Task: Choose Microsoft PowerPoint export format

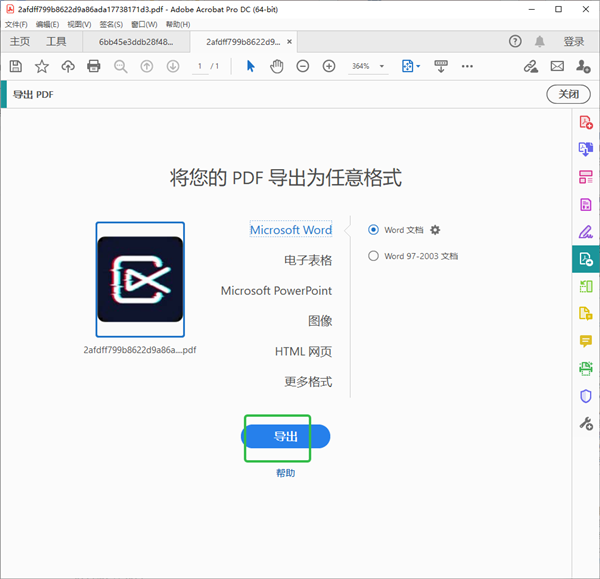Action: [x=276, y=291]
